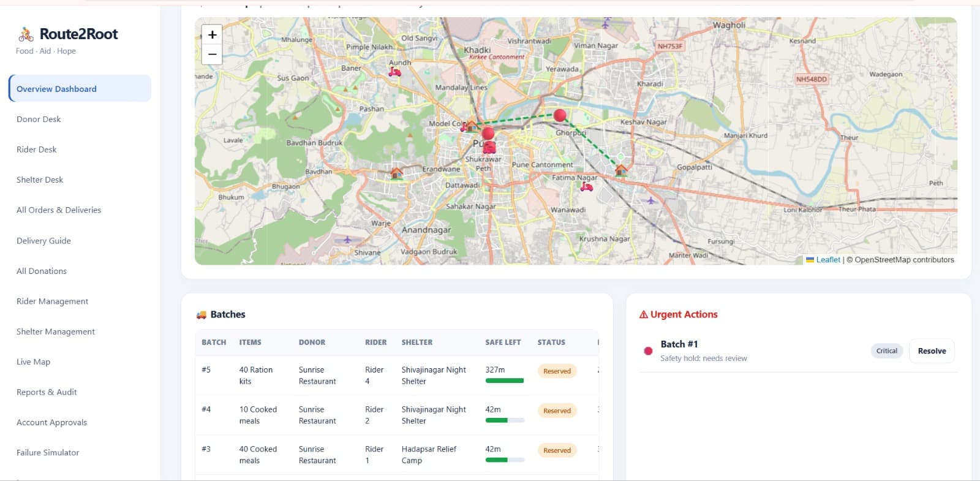
Task: Open the Leaflet attribution link
Action: [x=823, y=260]
